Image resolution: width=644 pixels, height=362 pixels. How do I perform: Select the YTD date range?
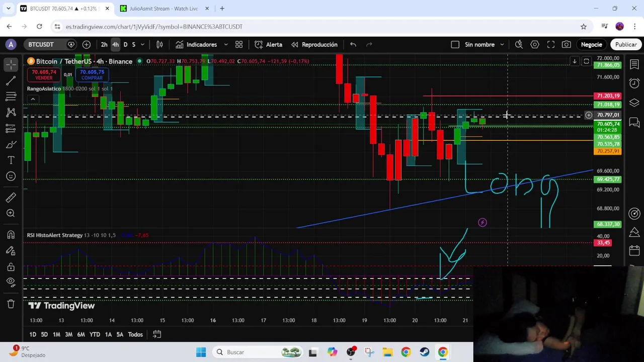pos(95,334)
